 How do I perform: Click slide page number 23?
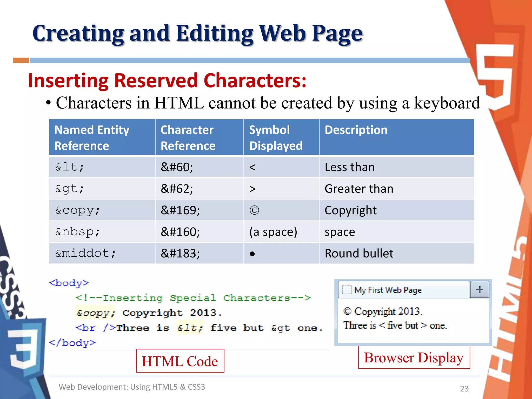pyautogui.click(x=464, y=389)
